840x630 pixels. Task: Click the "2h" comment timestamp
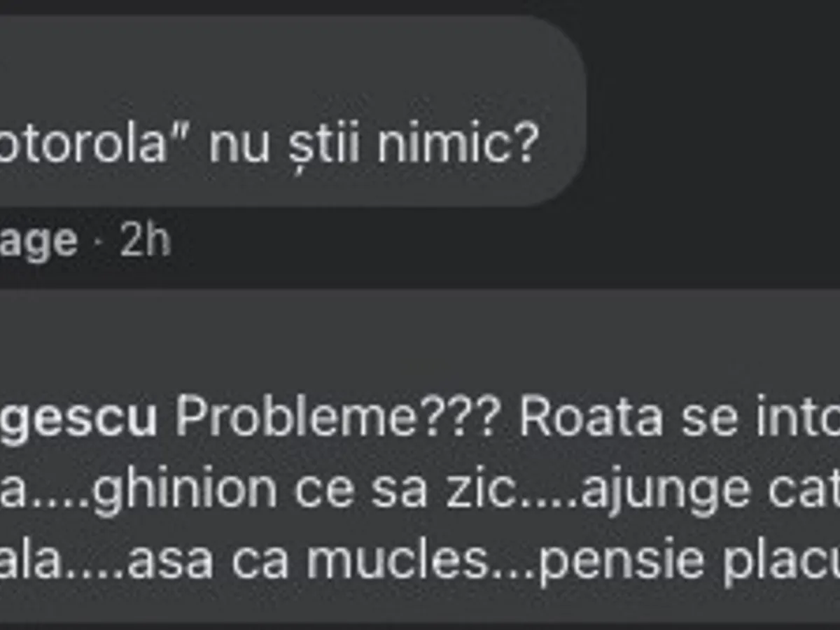coord(145,241)
